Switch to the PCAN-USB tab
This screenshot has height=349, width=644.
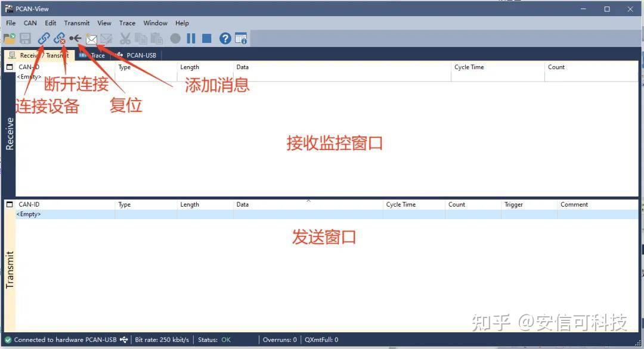pos(137,55)
